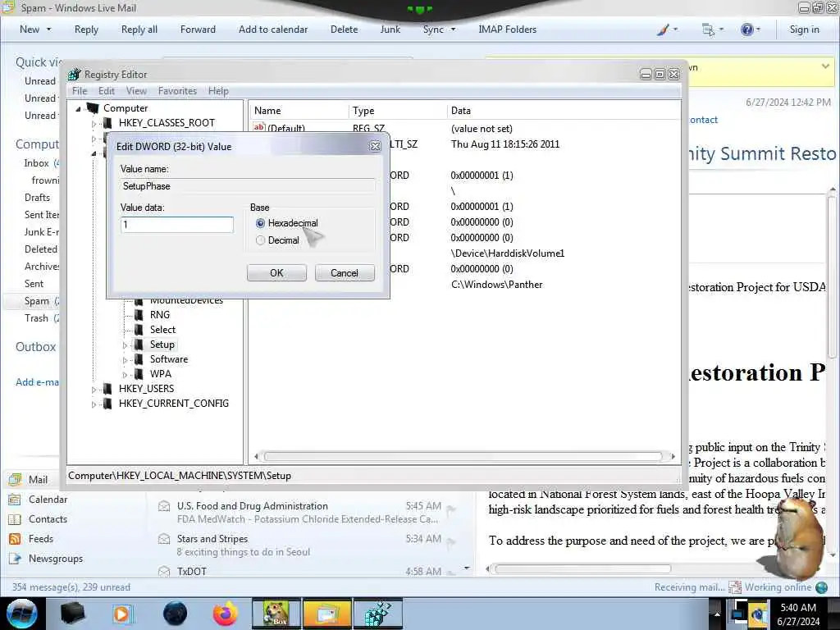Switch to the Contacts pane
The image size is (840, 630).
pyautogui.click(x=48, y=519)
